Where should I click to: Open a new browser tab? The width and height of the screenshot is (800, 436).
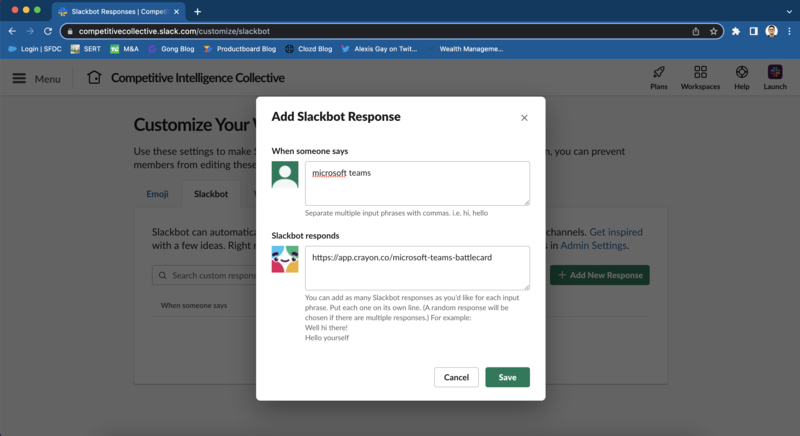coord(197,11)
